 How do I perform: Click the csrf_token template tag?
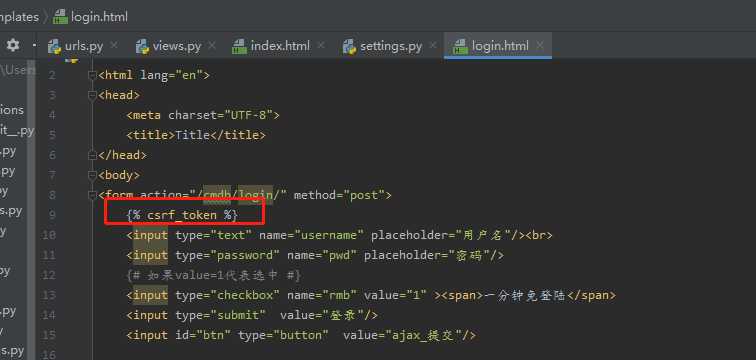[182, 215]
